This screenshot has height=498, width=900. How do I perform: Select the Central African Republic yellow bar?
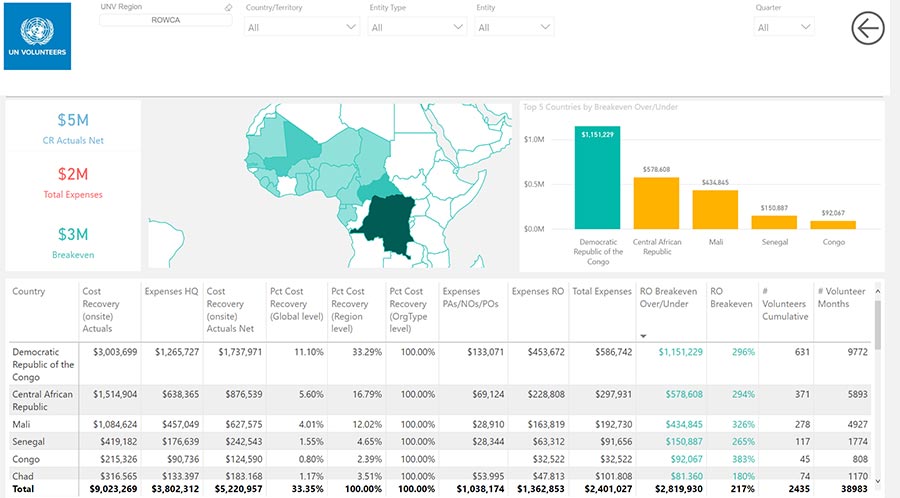(656, 203)
